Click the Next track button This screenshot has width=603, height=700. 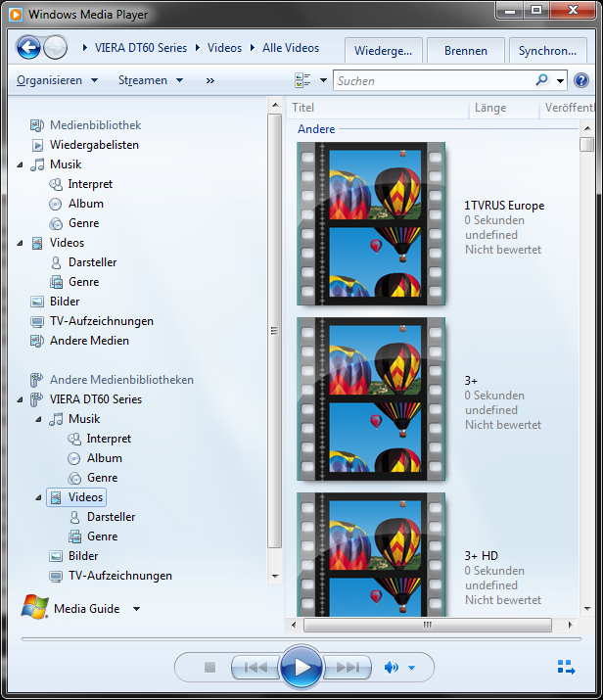tap(348, 668)
